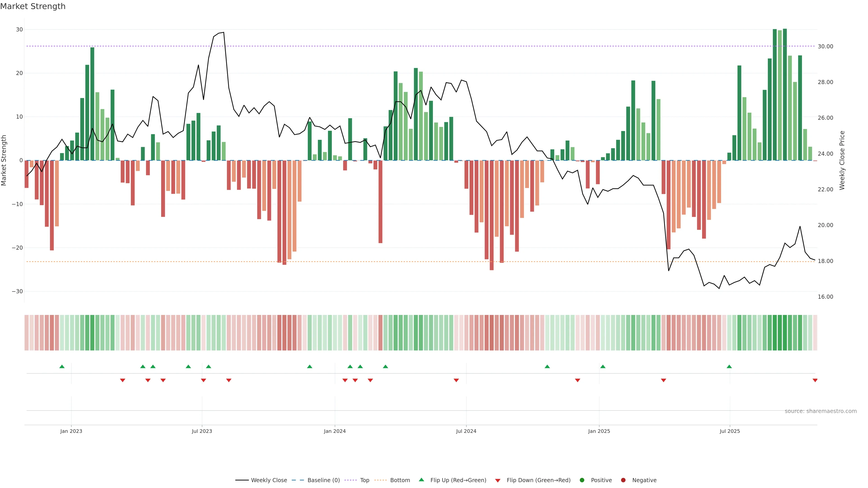
Task: Click the Jul 2025 x-axis label
Action: tap(729, 431)
